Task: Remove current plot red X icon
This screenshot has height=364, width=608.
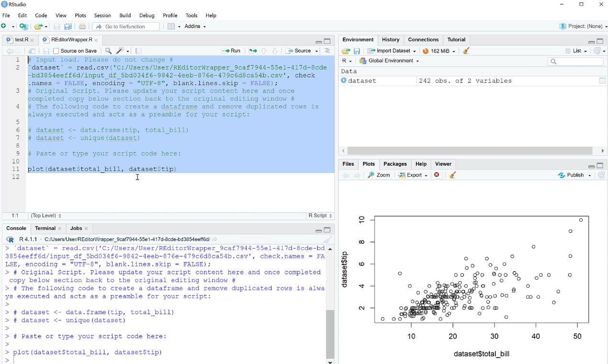Action: (437, 175)
